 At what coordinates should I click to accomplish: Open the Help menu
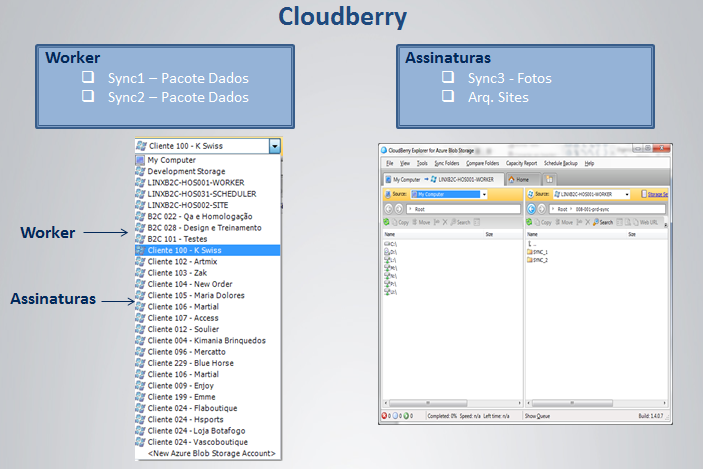[x=589, y=163]
